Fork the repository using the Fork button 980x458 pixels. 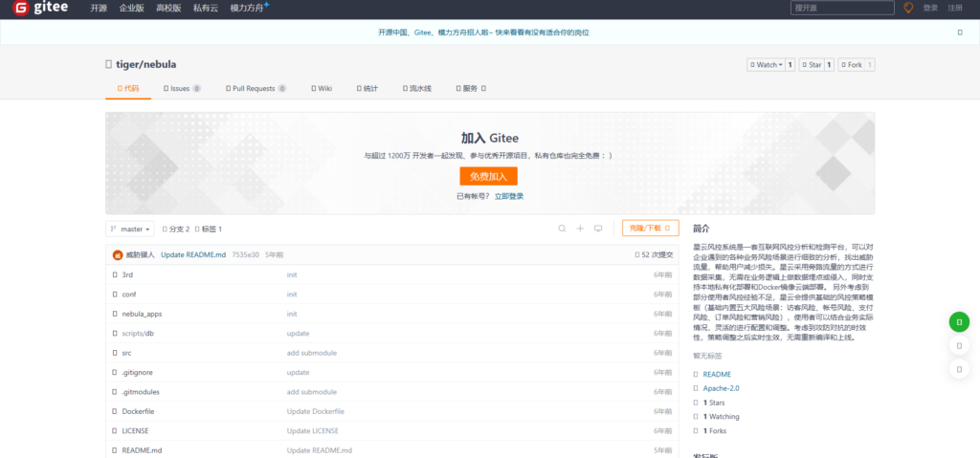point(856,65)
